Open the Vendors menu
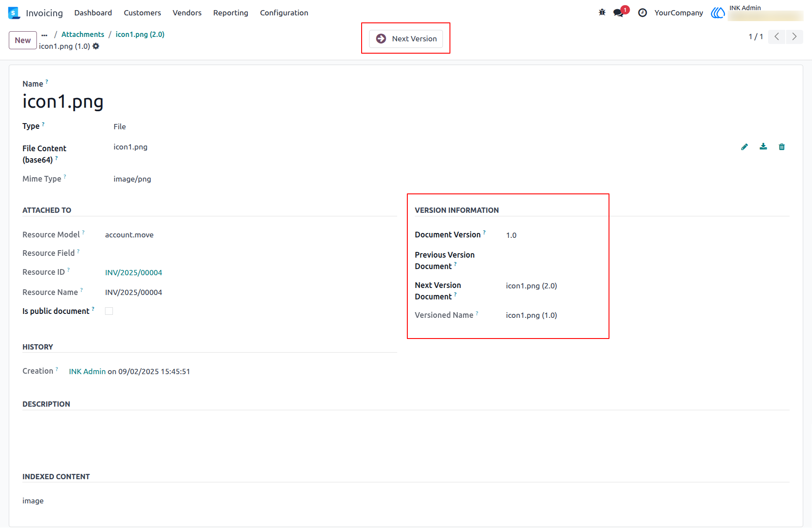 pos(187,13)
